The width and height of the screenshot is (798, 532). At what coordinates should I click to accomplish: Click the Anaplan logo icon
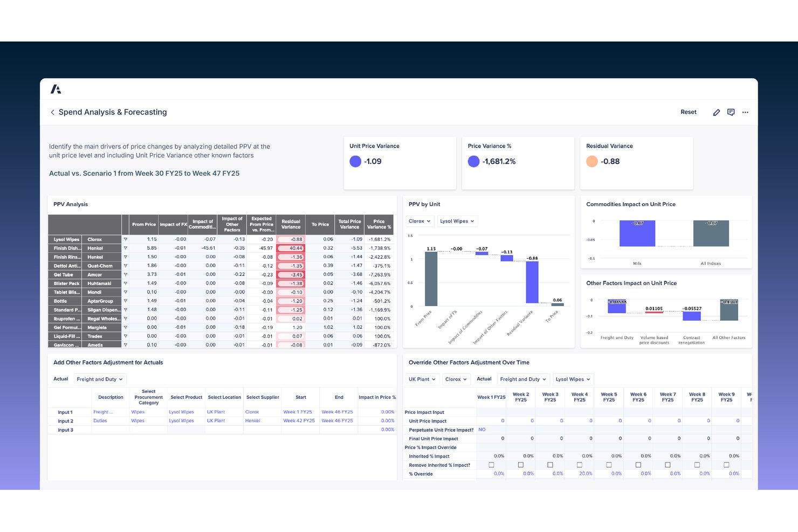coord(56,89)
